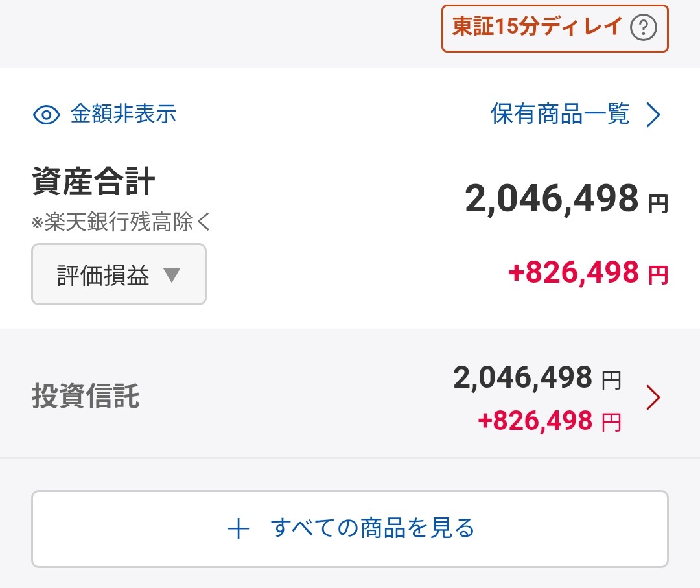Tap the 円 symbol after 投資信託 gain
Image resolution: width=700 pixels, height=588 pixels.
pos(611,423)
